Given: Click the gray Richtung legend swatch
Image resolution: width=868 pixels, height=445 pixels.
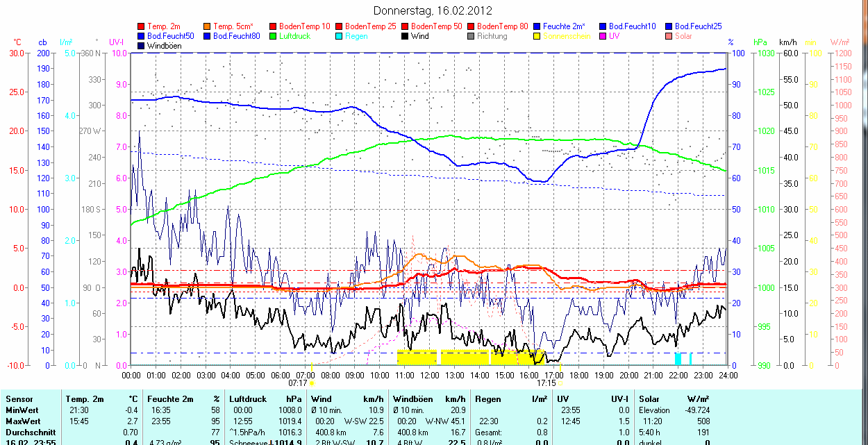Looking at the screenshot, I should [x=471, y=36].
